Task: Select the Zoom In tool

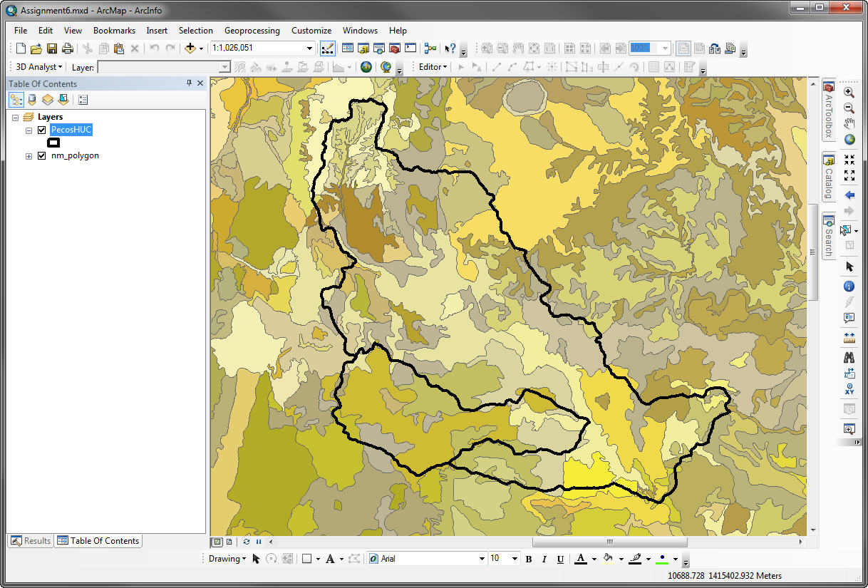Action: pyautogui.click(x=849, y=93)
